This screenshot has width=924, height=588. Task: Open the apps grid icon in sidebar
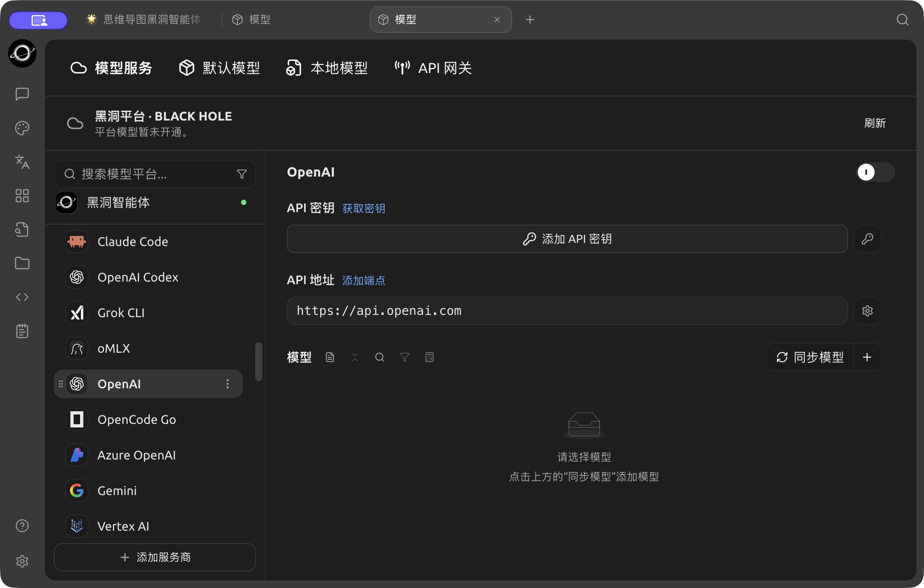(22, 196)
